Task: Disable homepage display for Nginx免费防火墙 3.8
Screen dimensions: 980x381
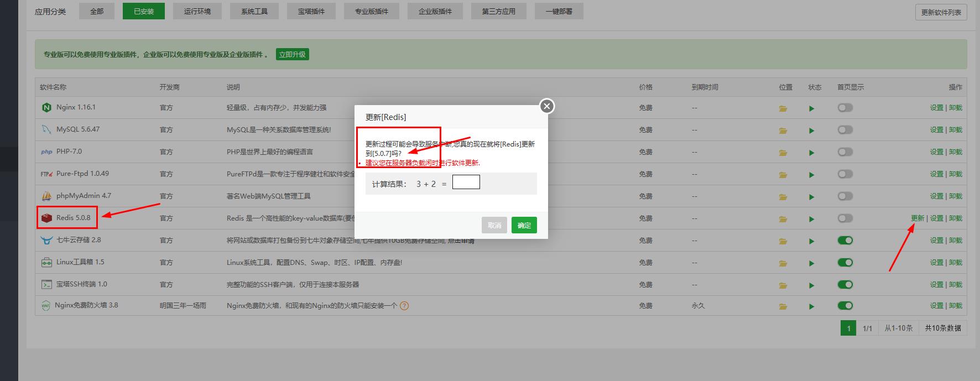Action: 845,305
